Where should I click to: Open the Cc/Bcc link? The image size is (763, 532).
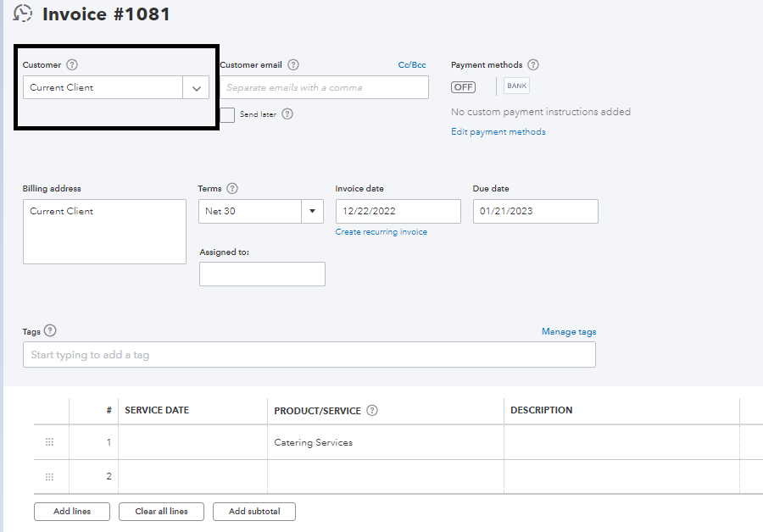tap(412, 64)
